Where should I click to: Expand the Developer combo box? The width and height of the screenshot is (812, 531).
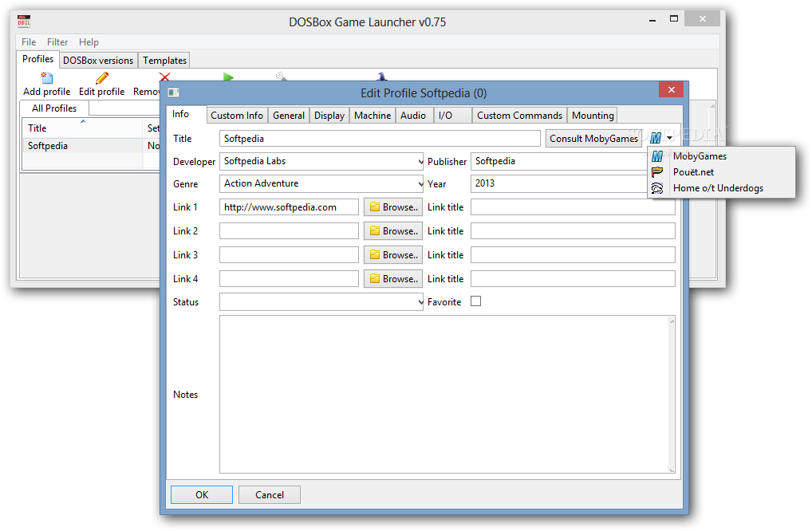click(420, 162)
